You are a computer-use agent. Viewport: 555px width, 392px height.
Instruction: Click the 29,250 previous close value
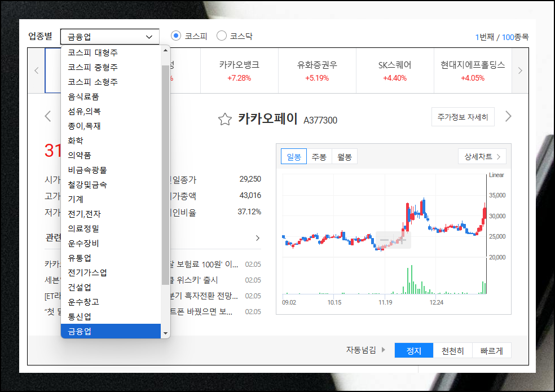point(250,179)
